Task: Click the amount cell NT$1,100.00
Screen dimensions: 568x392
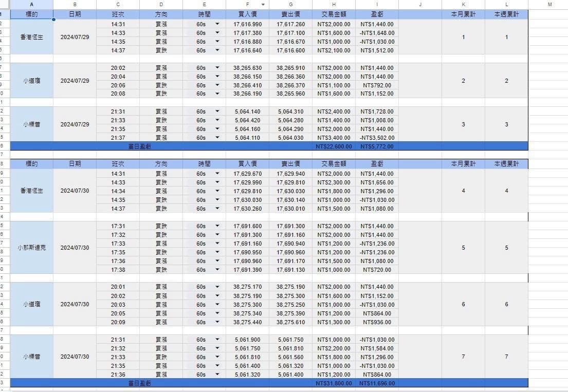Action: [x=334, y=85]
